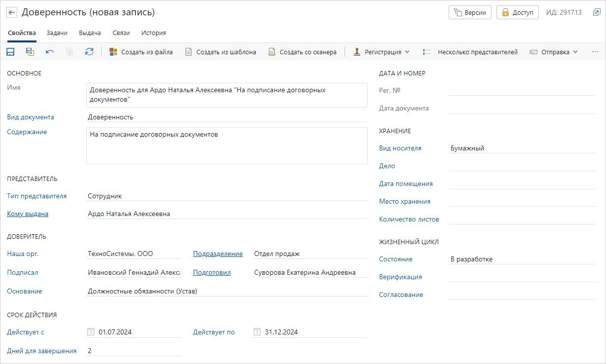Click the Save and close icon
The image size is (606, 364).
pos(30,52)
